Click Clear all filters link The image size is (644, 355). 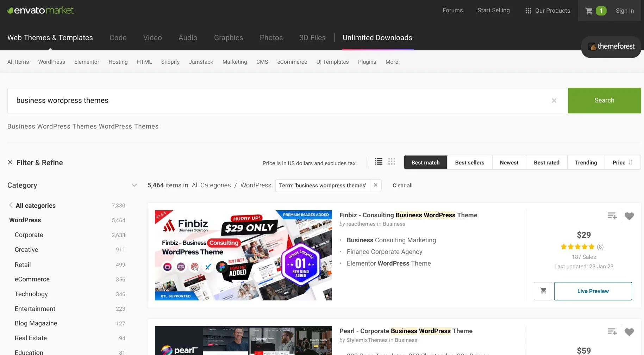tap(402, 186)
